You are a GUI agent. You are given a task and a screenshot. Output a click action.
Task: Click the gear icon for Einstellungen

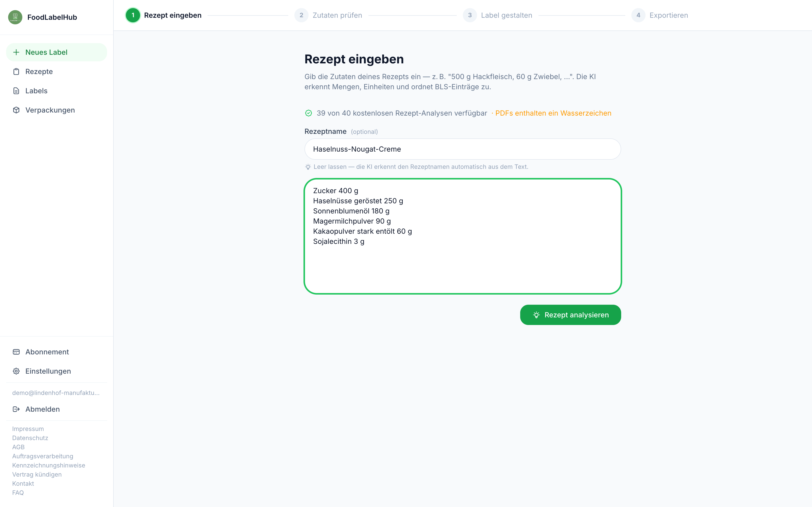tap(16, 371)
